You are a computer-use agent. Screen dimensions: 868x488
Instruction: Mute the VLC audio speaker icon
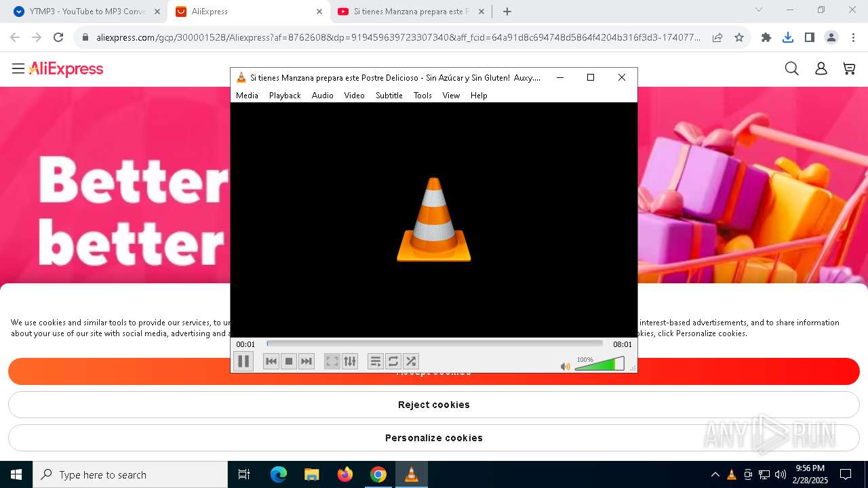pyautogui.click(x=566, y=367)
